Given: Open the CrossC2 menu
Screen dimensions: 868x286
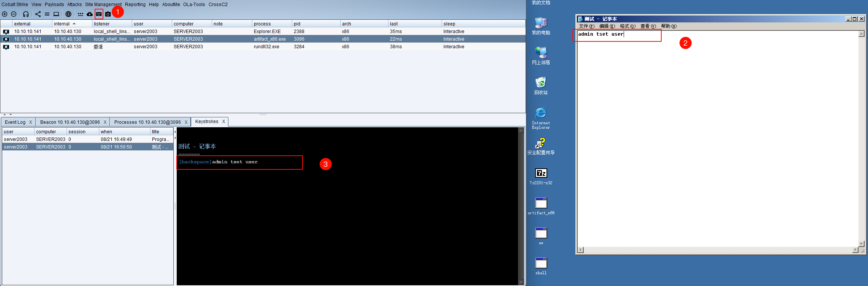Looking at the screenshot, I should 218,5.
